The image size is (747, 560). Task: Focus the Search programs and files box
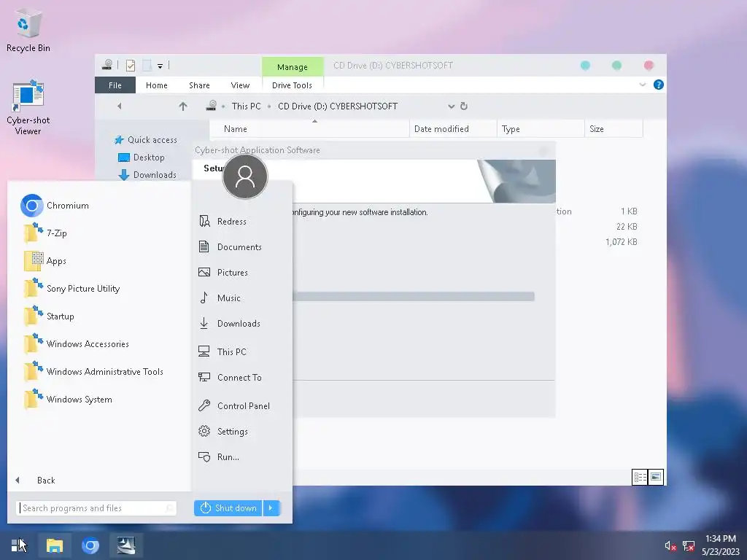(96, 508)
